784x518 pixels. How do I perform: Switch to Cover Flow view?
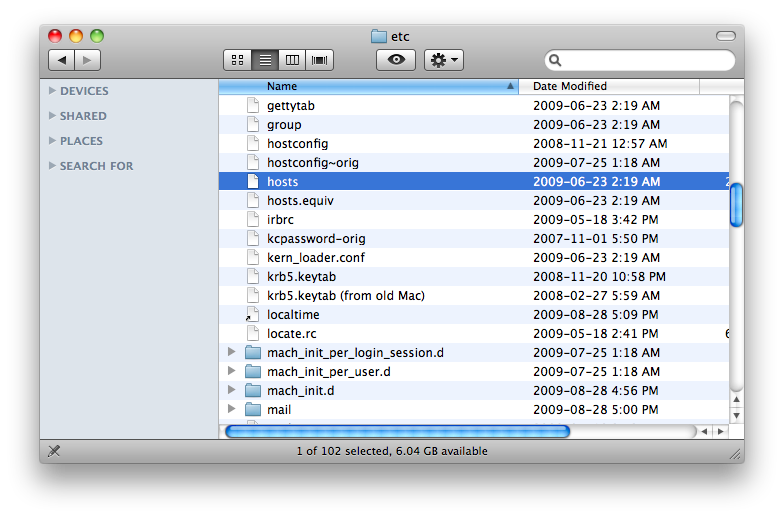click(320, 60)
